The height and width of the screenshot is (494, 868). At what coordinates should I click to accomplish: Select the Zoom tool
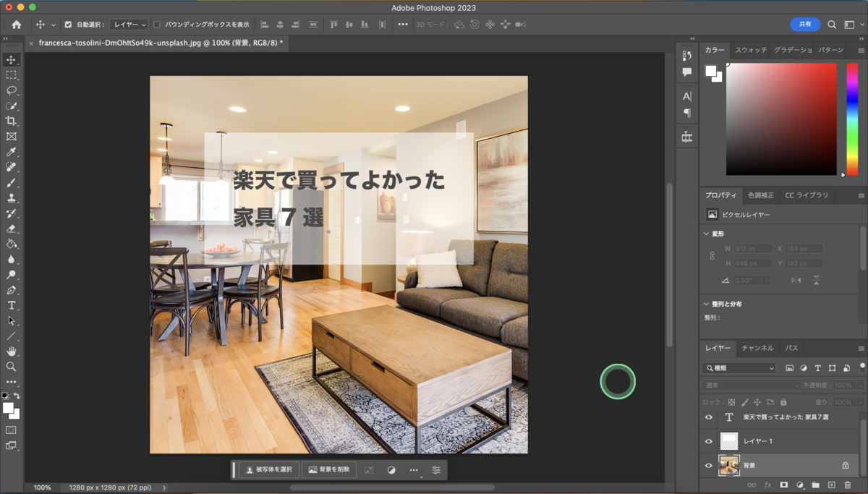pyautogui.click(x=11, y=367)
